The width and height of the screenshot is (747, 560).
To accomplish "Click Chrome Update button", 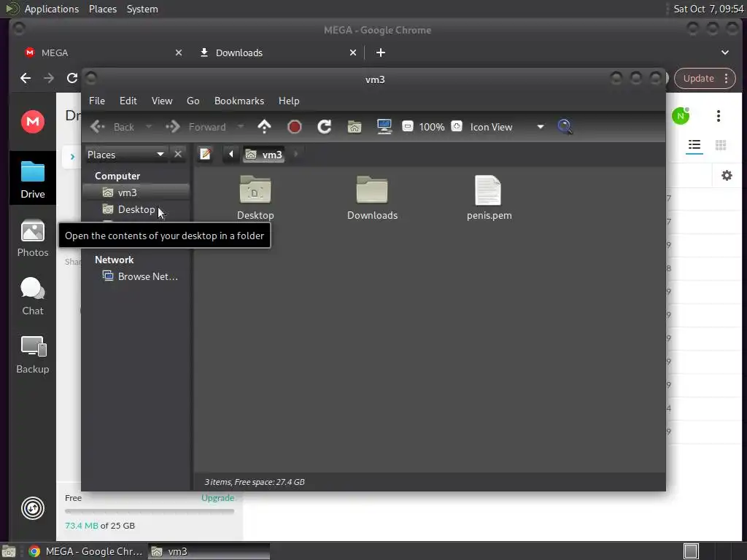I will [698, 78].
